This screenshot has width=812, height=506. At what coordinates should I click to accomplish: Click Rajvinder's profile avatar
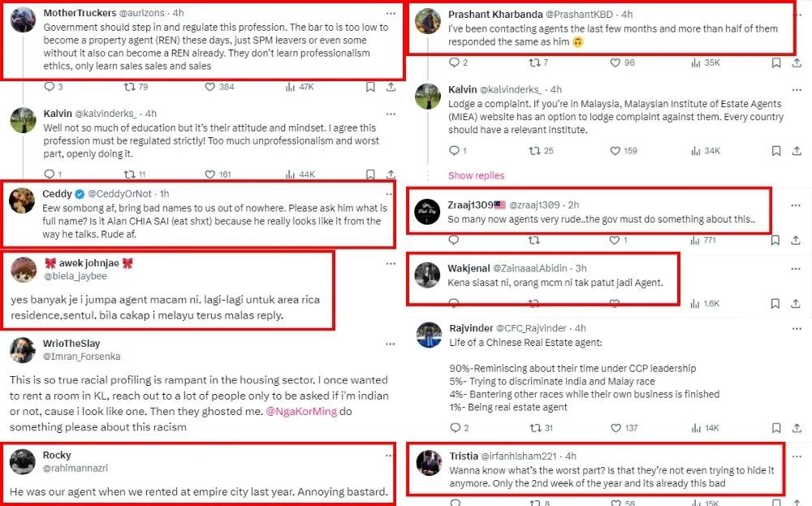pyautogui.click(x=428, y=335)
